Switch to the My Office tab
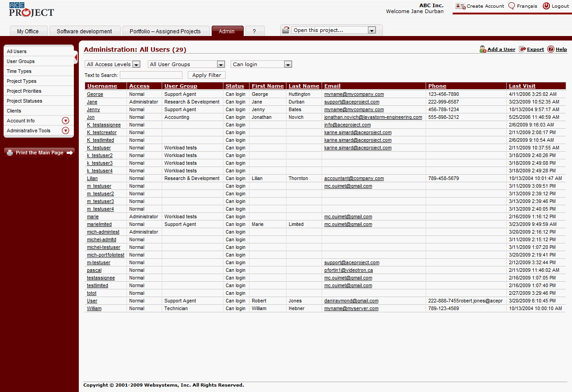Viewport: 572px width, 392px height. click(x=28, y=31)
